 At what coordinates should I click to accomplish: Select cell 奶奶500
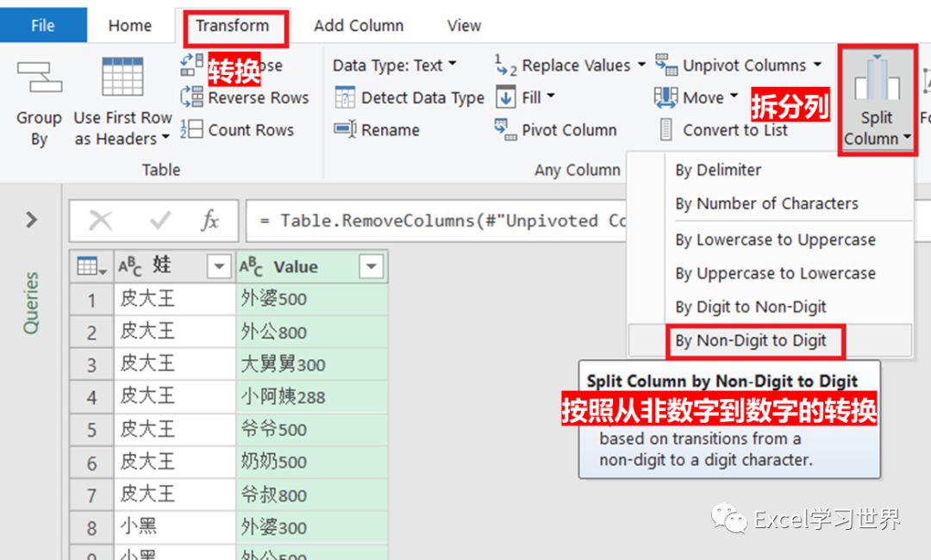click(312, 462)
